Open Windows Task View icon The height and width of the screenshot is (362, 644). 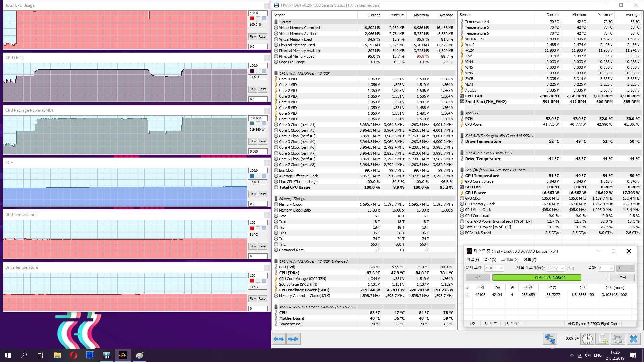click(x=40, y=355)
